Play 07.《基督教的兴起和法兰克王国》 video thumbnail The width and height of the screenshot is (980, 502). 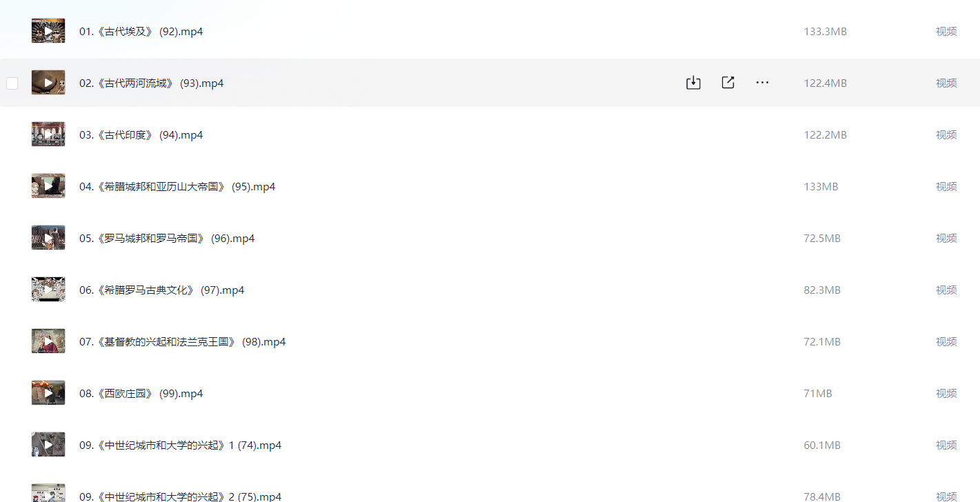tap(48, 341)
